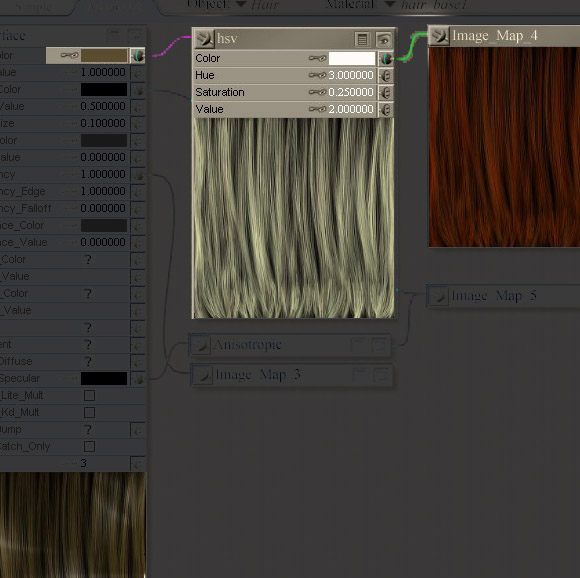Click the Saturation input plug icon
Image resolution: width=580 pixels, height=578 pixels.
coord(386,92)
